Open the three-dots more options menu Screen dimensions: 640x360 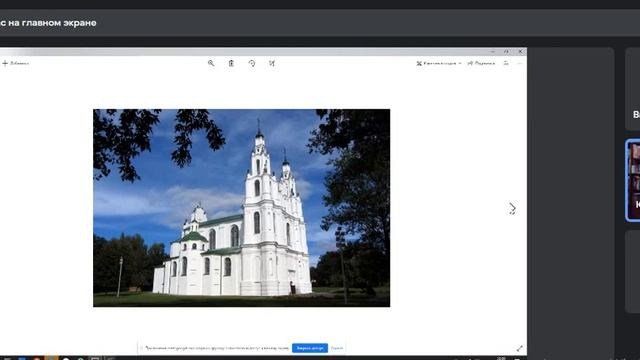pos(519,63)
